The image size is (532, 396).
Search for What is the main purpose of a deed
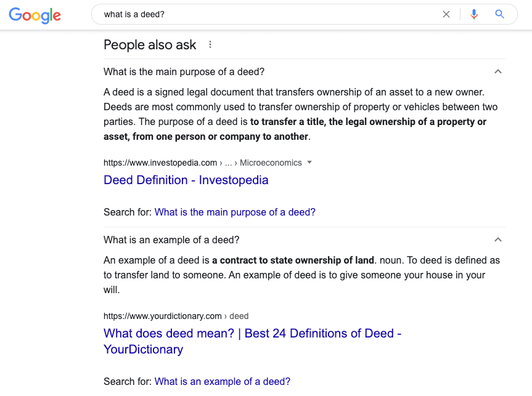(235, 212)
